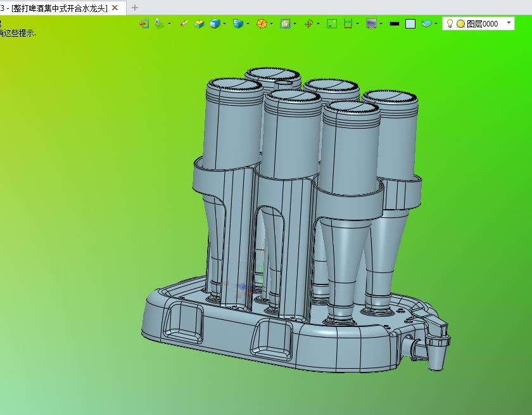Toggle the light bulb layer visibility icon

(450, 23)
